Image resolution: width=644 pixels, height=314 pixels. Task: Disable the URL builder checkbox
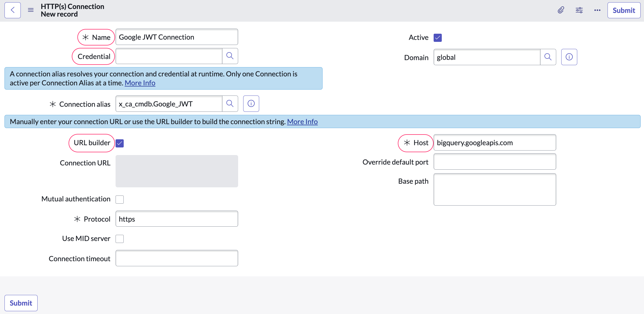[x=120, y=143]
